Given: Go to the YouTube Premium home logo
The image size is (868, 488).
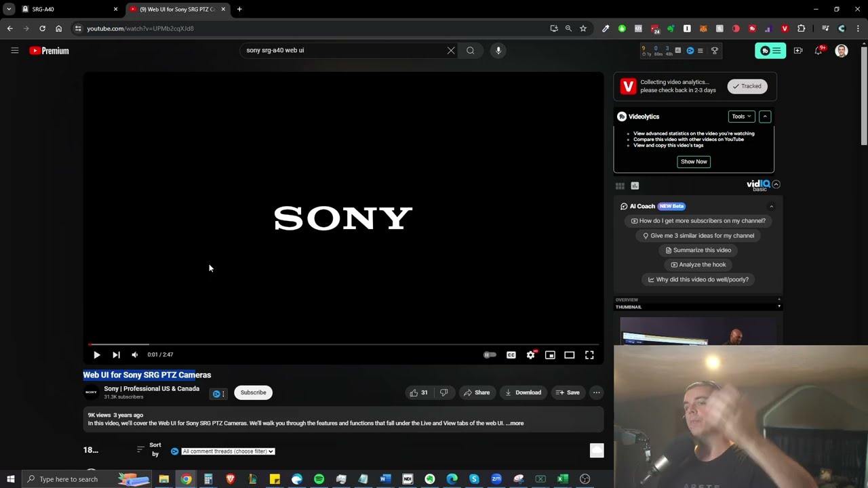Looking at the screenshot, I should [49, 51].
